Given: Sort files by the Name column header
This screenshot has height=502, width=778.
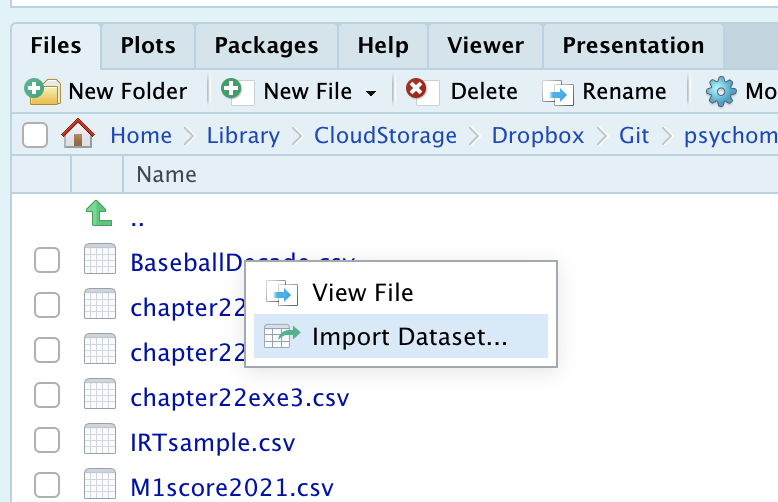Looking at the screenshot, I should pos(166,175).
